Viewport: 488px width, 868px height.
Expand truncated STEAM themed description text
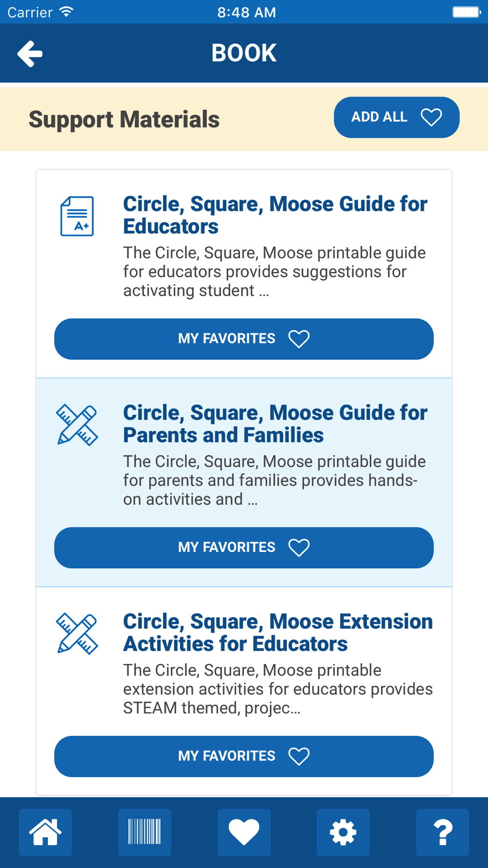(x=278, y=689)
